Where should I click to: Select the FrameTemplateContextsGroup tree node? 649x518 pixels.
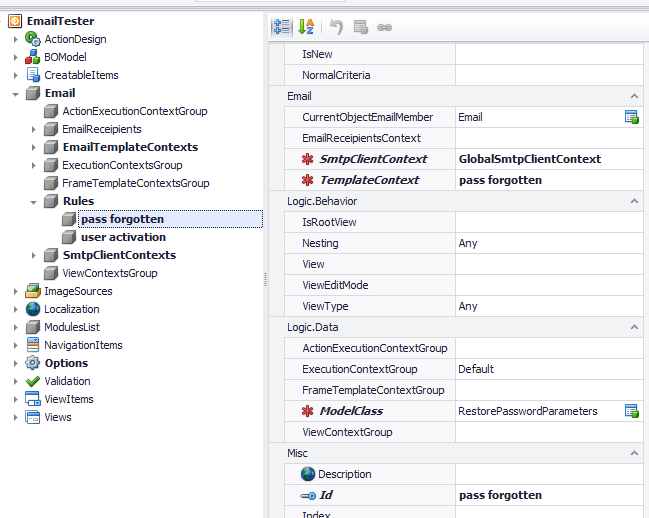(135, 183)
